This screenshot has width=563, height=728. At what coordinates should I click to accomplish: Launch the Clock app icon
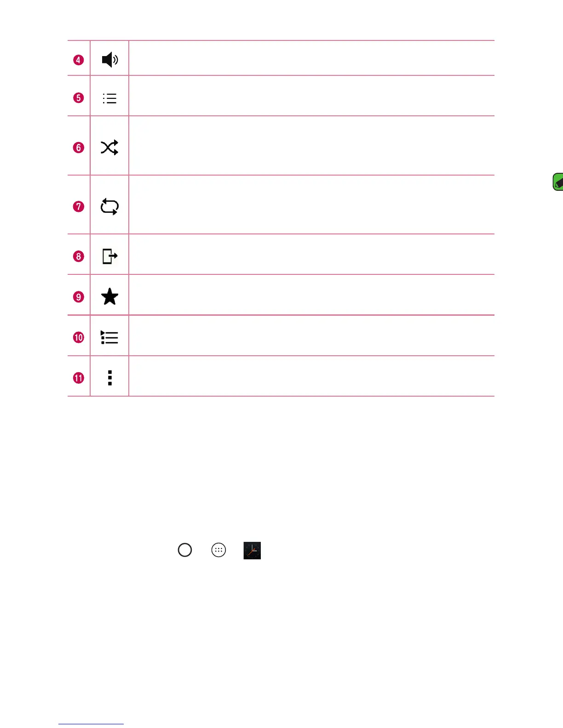252,550
